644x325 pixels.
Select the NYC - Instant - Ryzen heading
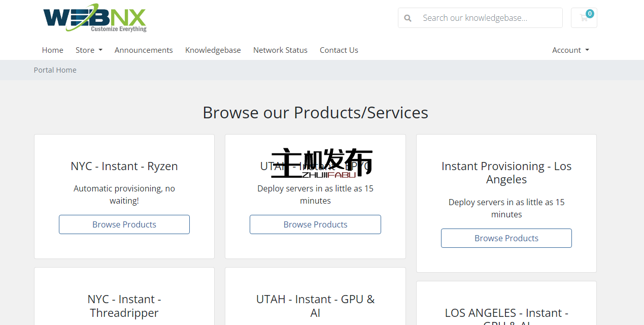click(124, 166)
